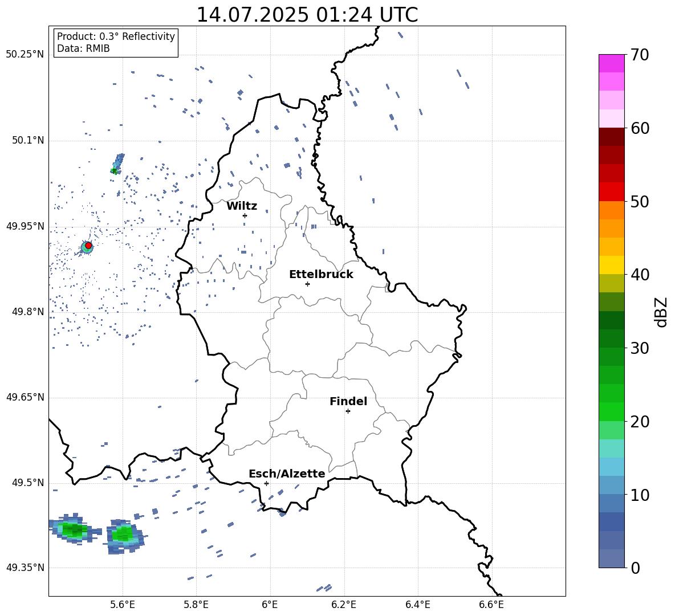Image resolution: width=675 pixels, height=616 pixels.
Task: Click the 5.6°E longitude label
Action: point(123,605)
